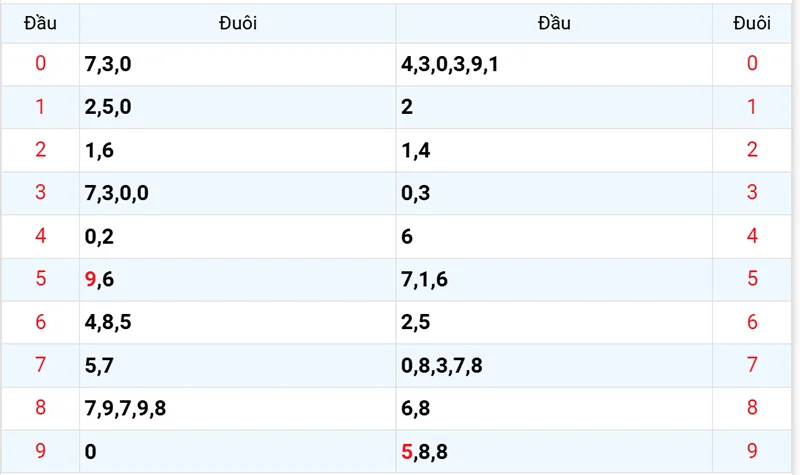Select the cell reading 1,6

(100, 150)
